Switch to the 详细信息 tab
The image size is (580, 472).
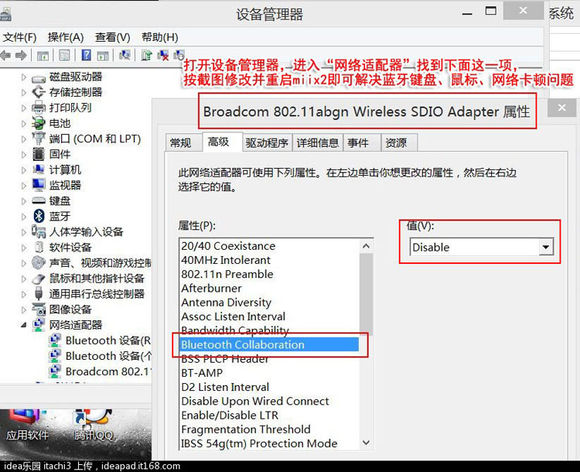317,143
